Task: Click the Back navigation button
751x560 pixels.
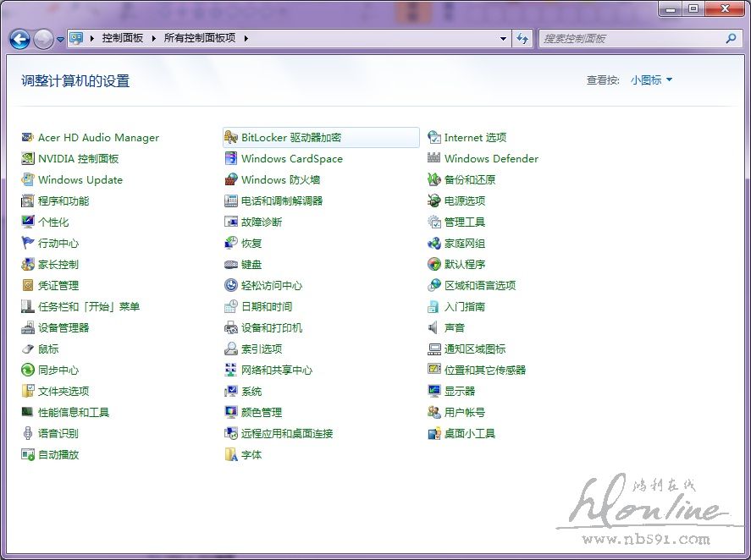Action: point(19,39)
